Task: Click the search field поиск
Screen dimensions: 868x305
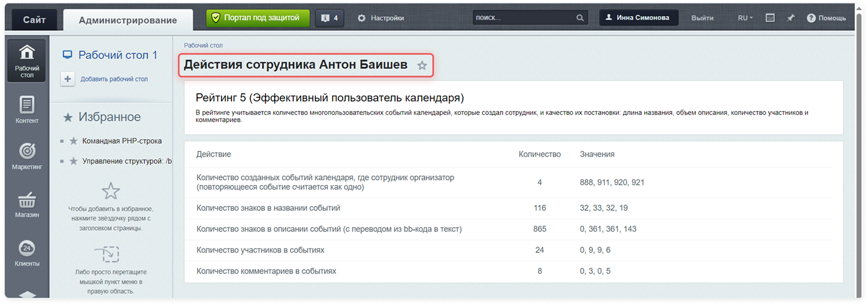Action: 524,18
